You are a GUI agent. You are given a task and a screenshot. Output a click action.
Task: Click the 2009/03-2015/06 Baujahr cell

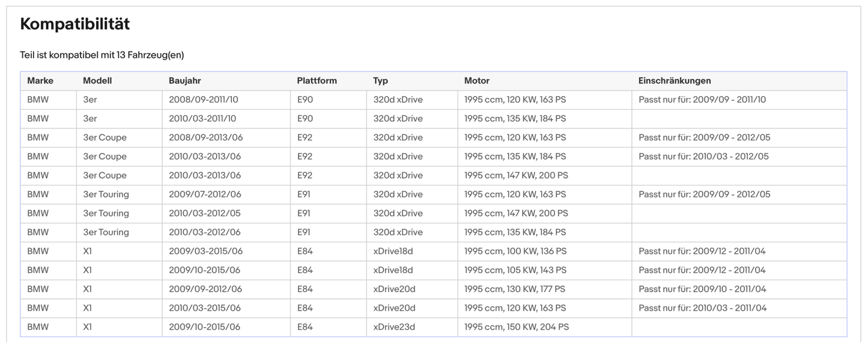coord(205,251)
